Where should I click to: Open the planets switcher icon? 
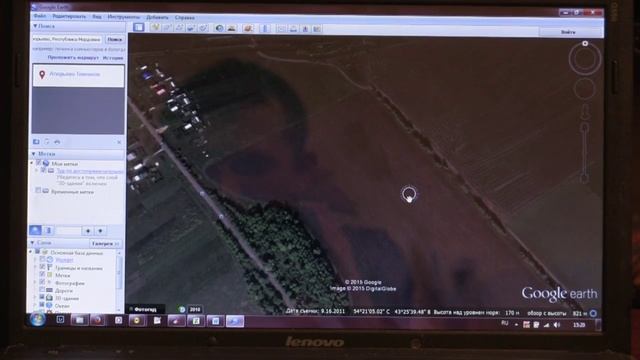248,28
